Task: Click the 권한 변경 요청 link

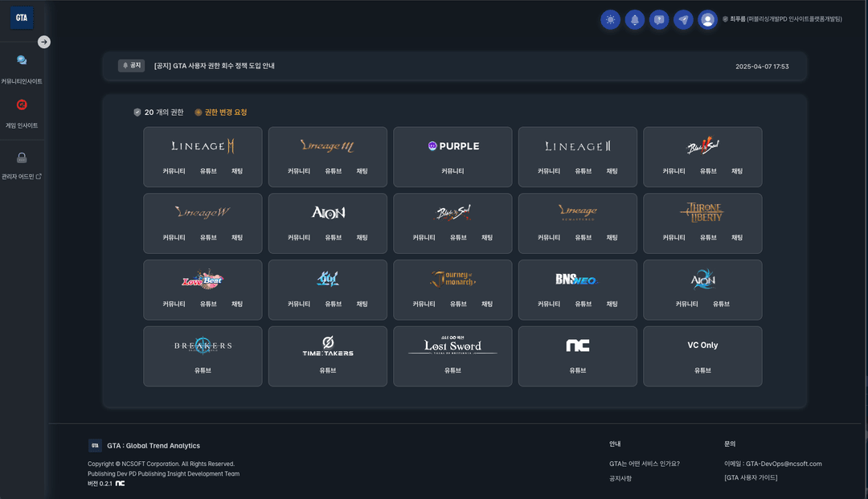Action: [225, 112]
